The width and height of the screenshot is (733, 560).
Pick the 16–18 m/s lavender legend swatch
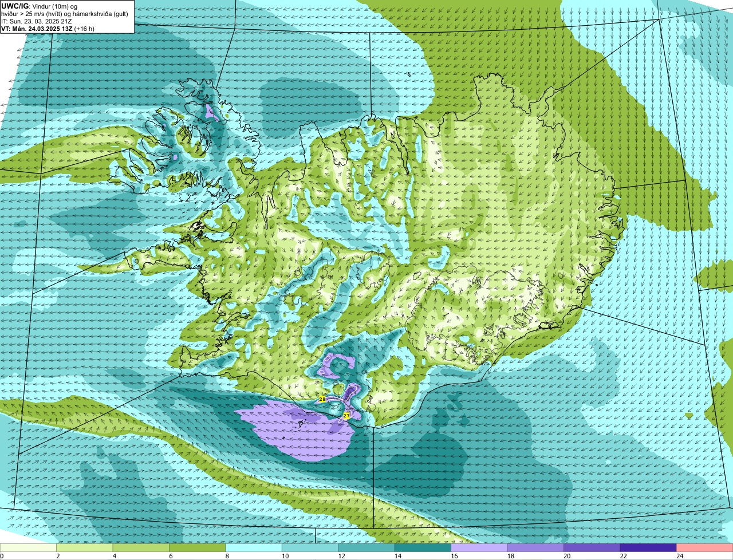[x=479, y=548]
